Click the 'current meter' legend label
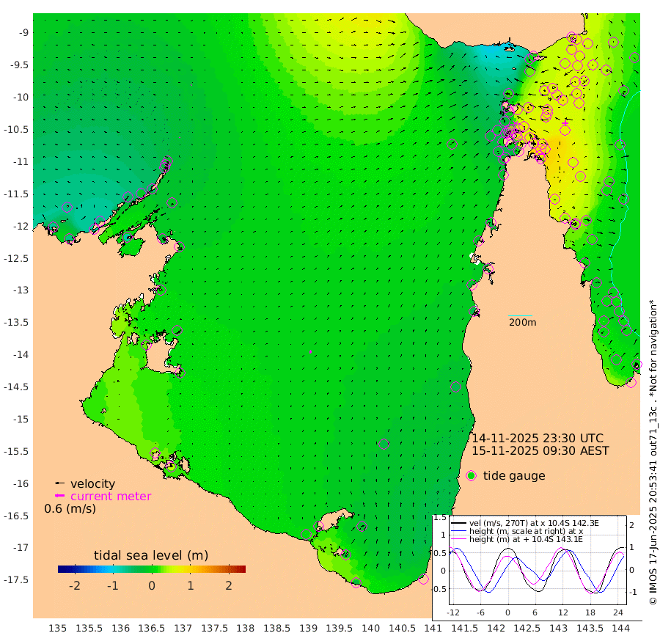The image size is (660, 644). click(x=111, y=497)
